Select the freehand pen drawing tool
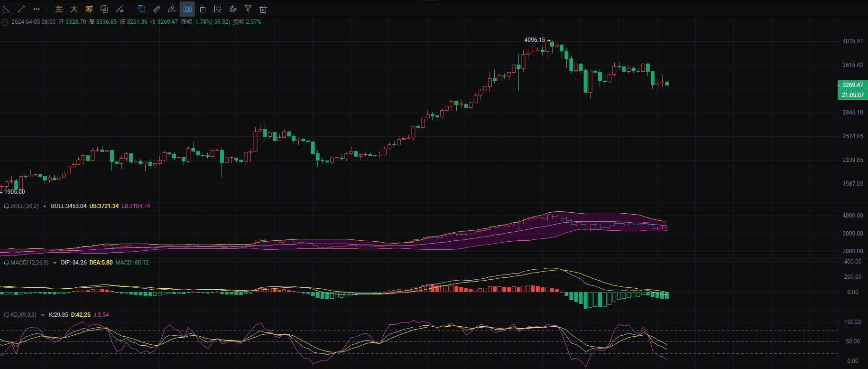 (172, 9)
